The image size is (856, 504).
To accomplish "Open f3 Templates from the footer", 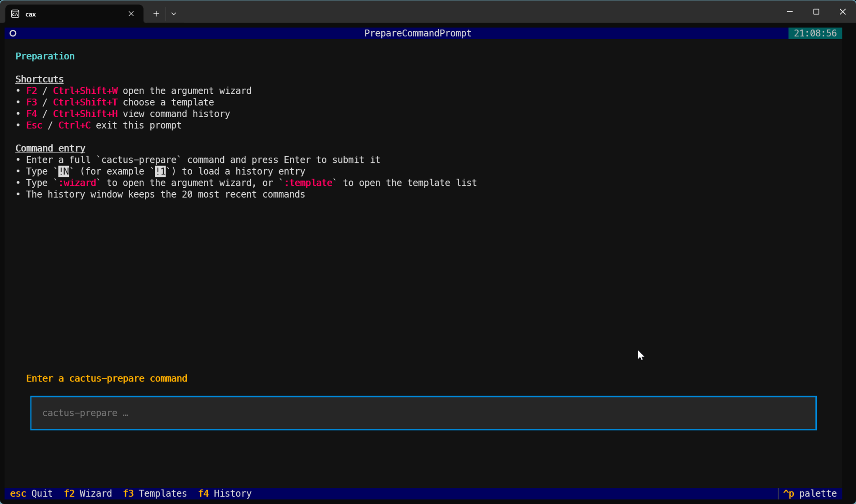I will (155, 493).
